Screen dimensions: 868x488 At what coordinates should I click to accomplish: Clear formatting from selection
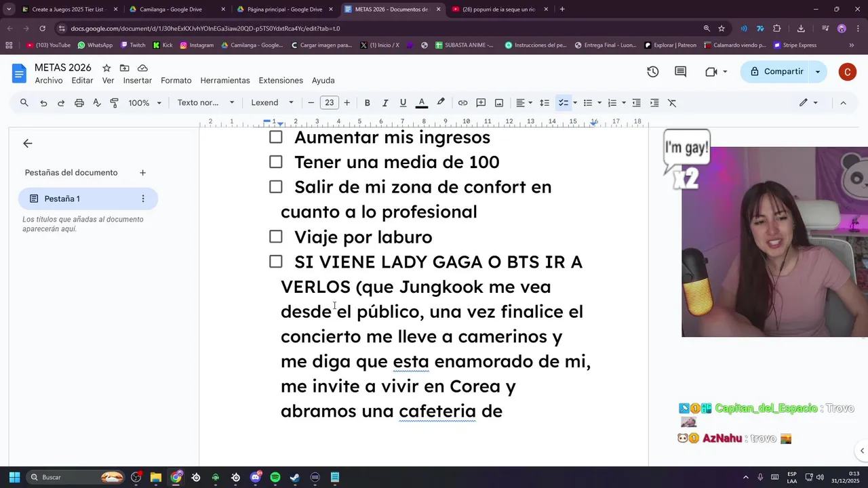(x=672, y=103)
